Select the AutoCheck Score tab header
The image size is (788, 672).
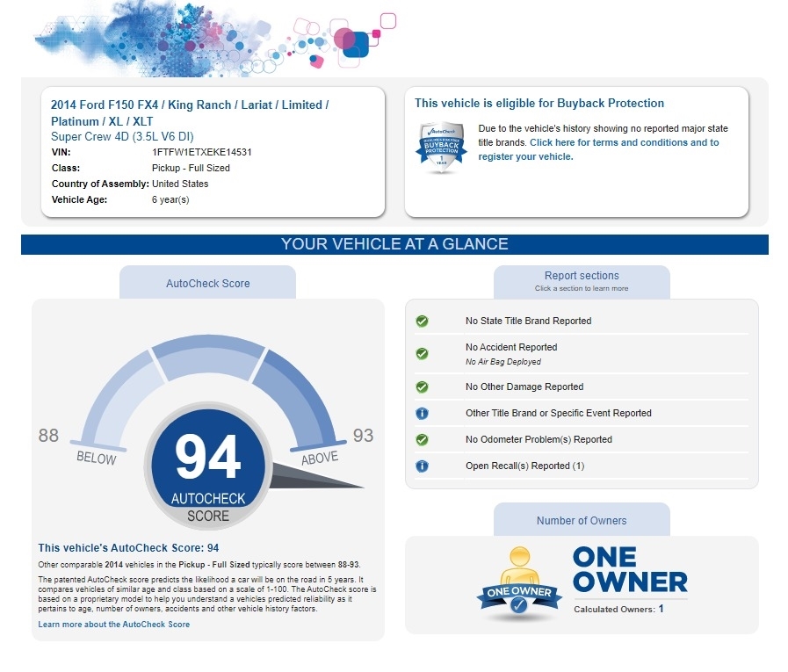coord(207,284)
